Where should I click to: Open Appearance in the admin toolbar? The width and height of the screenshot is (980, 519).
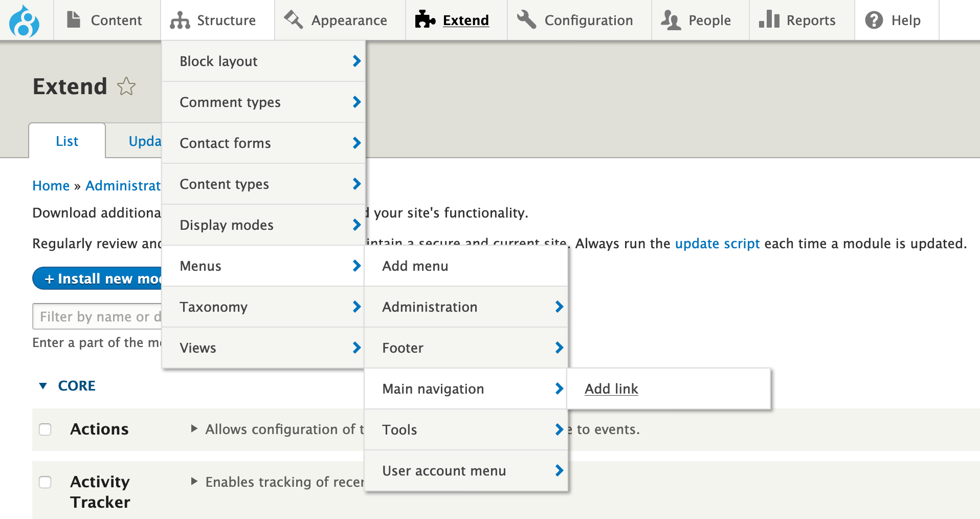click(x=340, y=20)
